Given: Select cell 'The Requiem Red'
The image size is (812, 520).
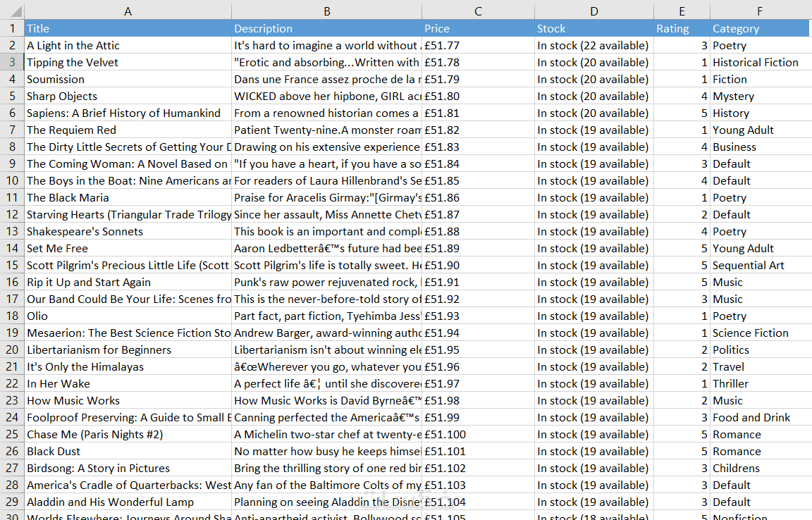Looking at the screenshot, I should click(x=128, y=130).
